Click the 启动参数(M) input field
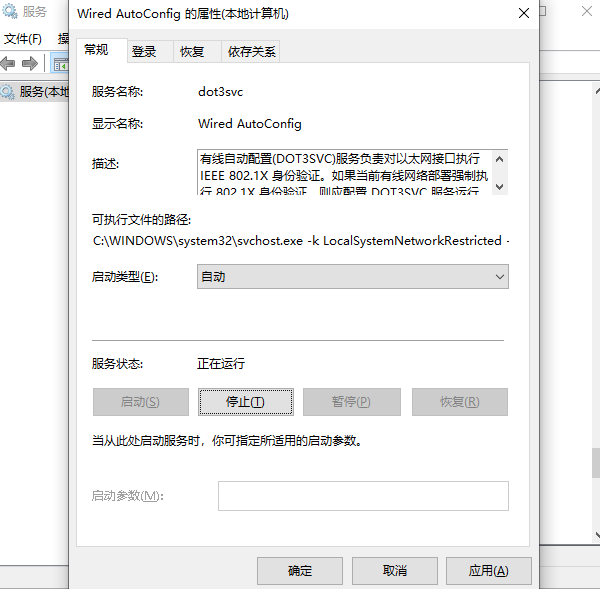The image size is (600, 589). (x=363, y=496)
